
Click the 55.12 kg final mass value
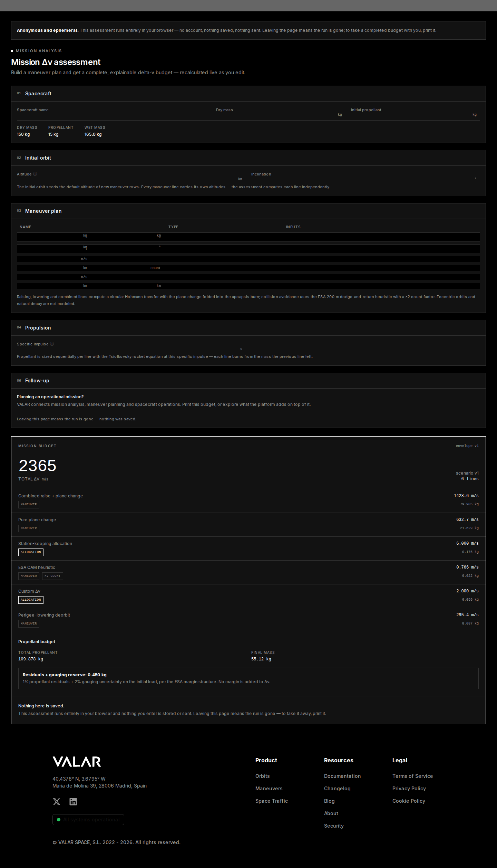261,659
